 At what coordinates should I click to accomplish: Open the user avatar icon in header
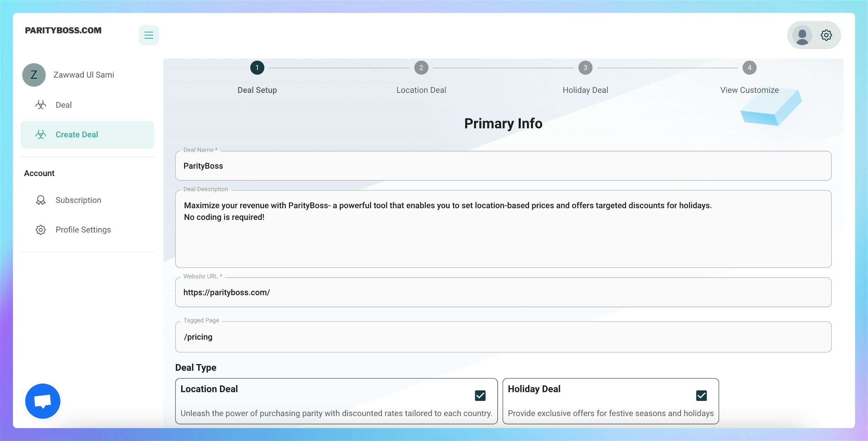pyautogui.click(x=802, y=35)
